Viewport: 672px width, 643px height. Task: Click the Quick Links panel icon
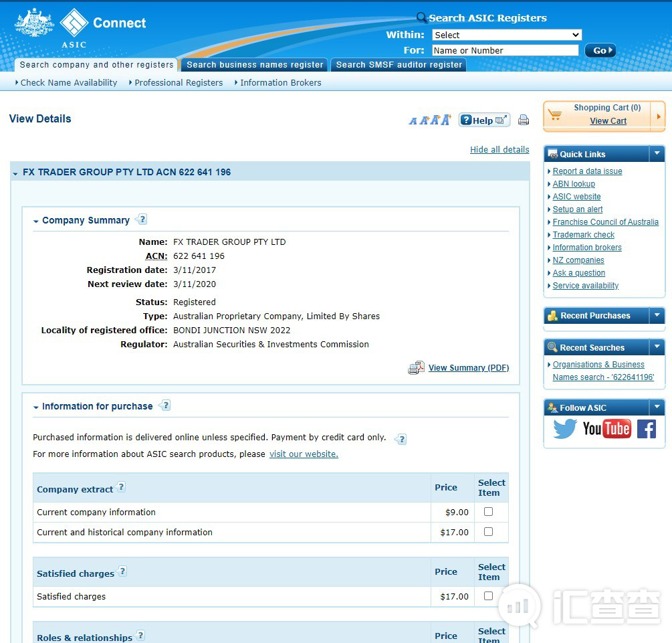click(x=553, y=155)
